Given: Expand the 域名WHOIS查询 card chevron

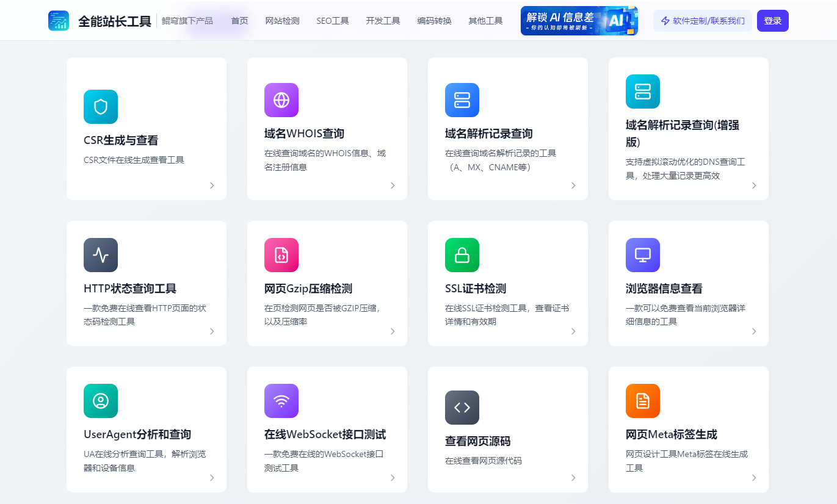Looking at the screenshot, I should coord(393,185).
